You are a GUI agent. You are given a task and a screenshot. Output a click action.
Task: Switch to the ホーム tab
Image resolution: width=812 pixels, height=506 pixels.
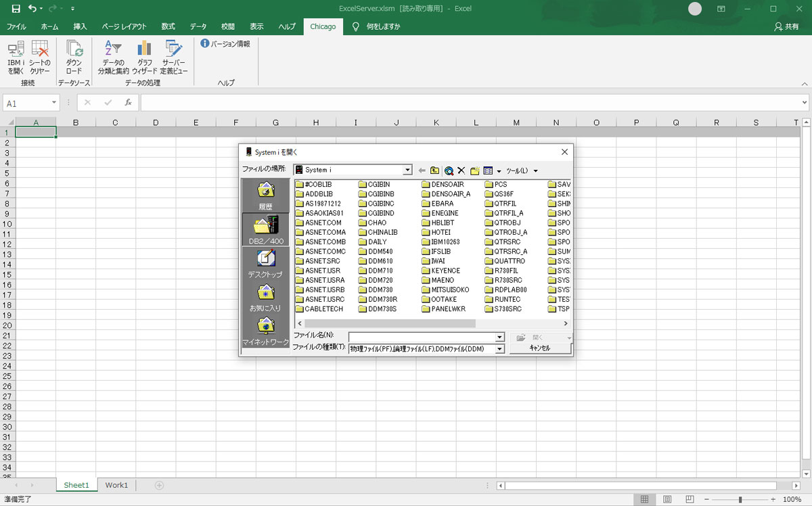[49, 26]
